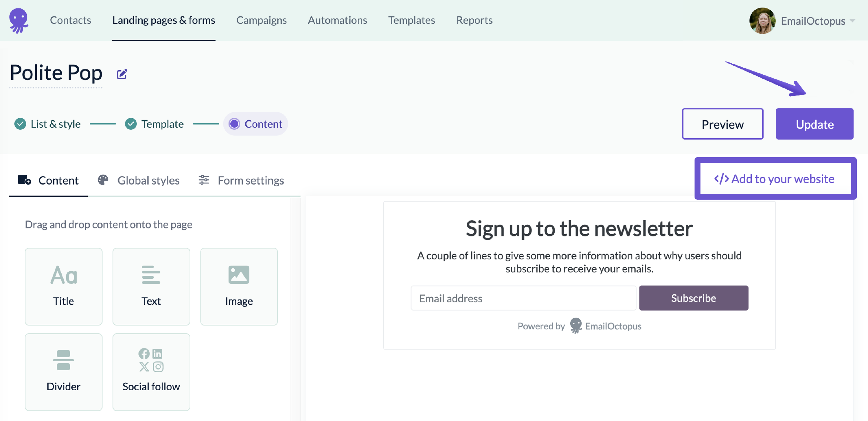868x421 pixels.
Task: Select the form description paragraph text
Action: pyautogui.click(x=579, y=262)
